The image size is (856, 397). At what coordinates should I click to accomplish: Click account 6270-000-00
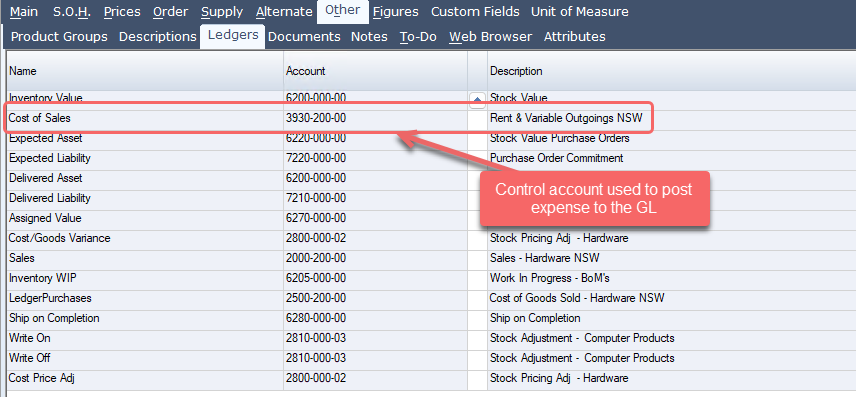point(316,218)
